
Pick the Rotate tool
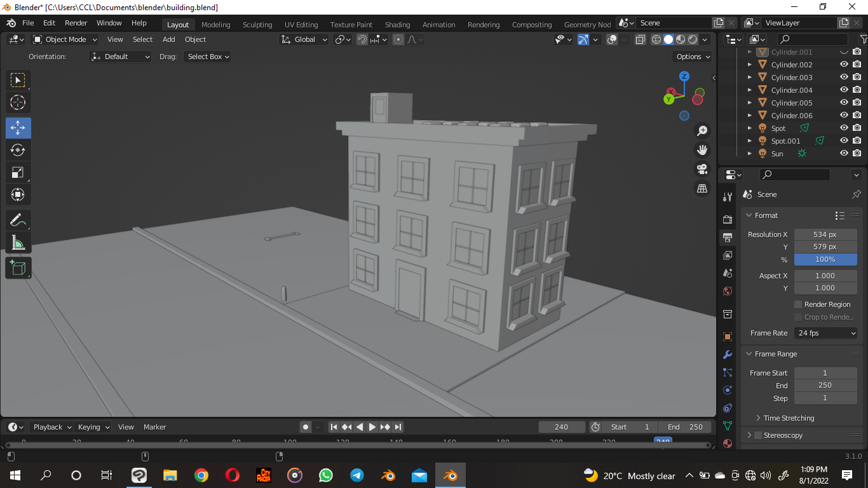(18, 150)
